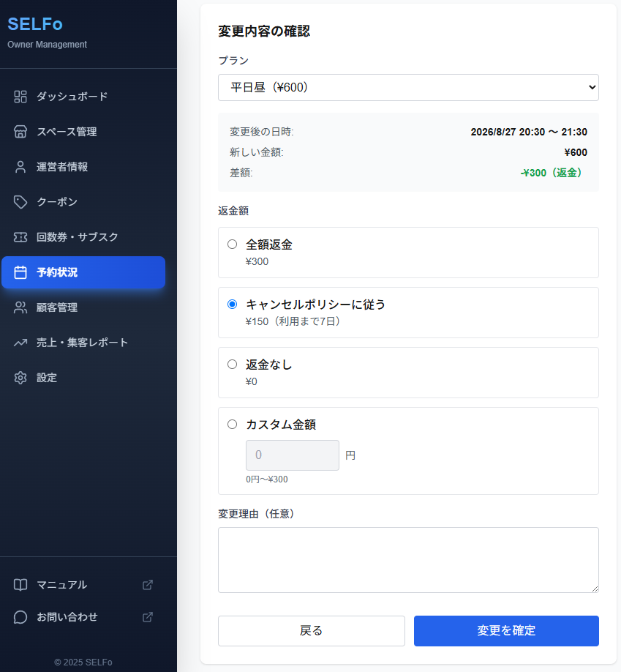
Task: Select キャンセルポリシーに従う radio option
Action: click(232, 305)
